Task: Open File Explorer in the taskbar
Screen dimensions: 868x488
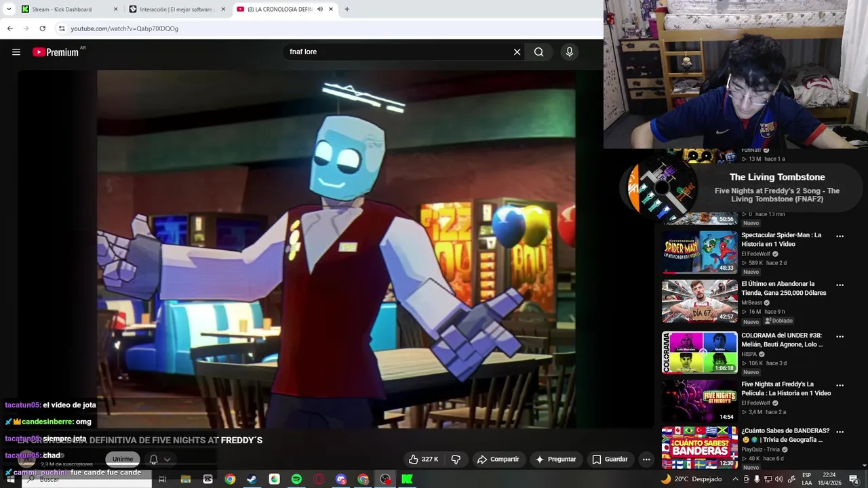Action: (x=185, y=479)
